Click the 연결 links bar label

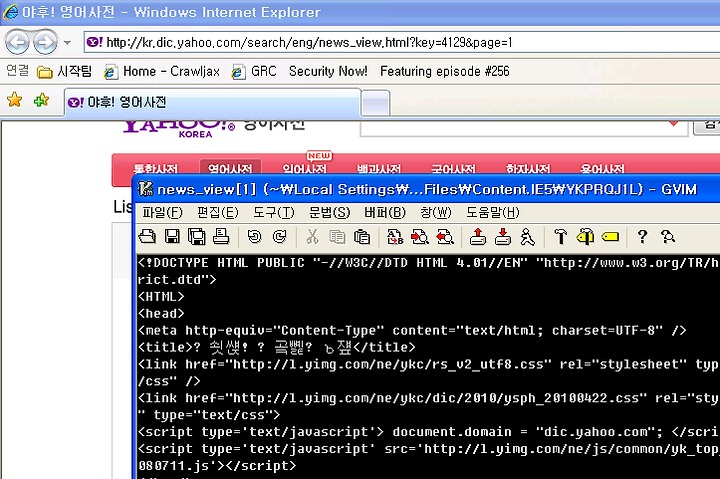pos(18,71)
